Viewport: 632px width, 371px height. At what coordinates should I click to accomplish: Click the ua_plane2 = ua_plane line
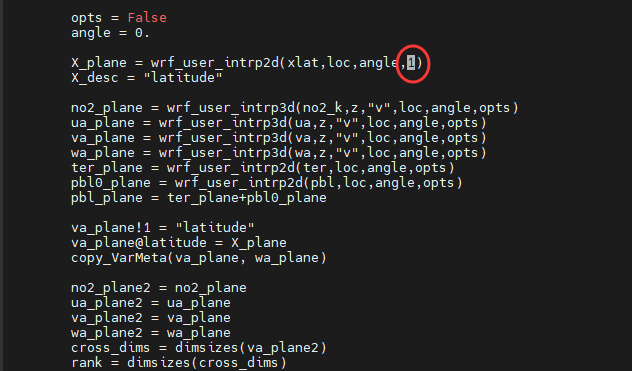point(151,302)
